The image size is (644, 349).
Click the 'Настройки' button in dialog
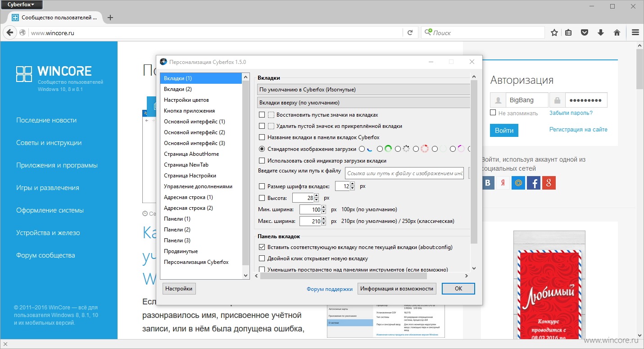tap(179, 289)
